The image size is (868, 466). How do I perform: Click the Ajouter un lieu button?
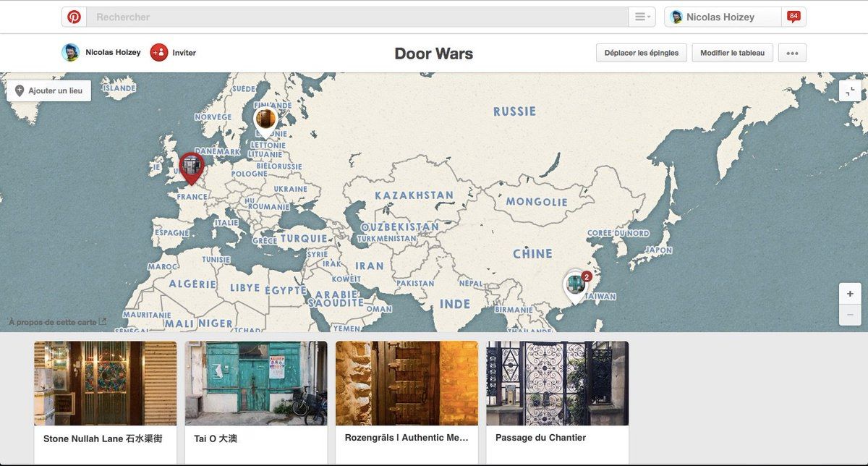(48, 90)
